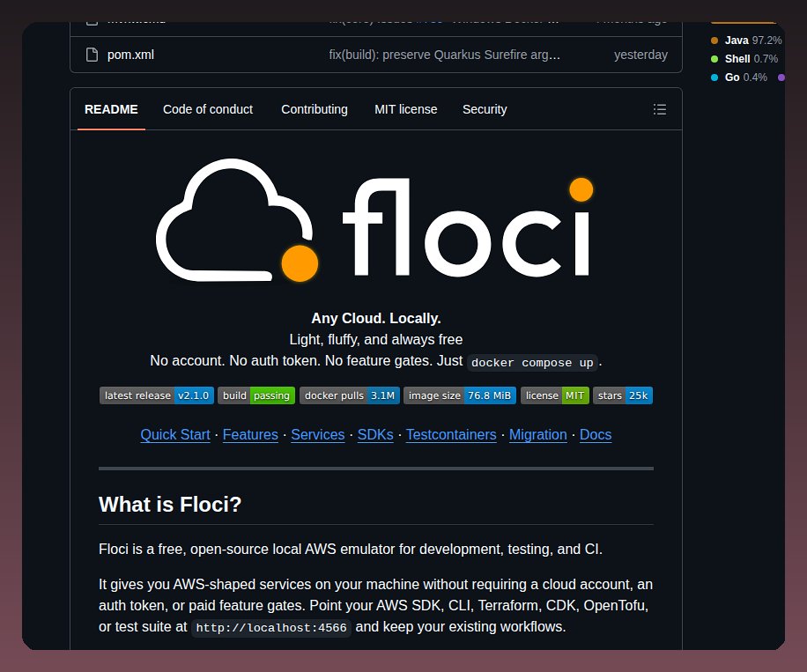Click the 'latest release v2.1.0' badge
The width and height of the screenshot is (807, 672).
pyautogui.click(x=157, y=395)
